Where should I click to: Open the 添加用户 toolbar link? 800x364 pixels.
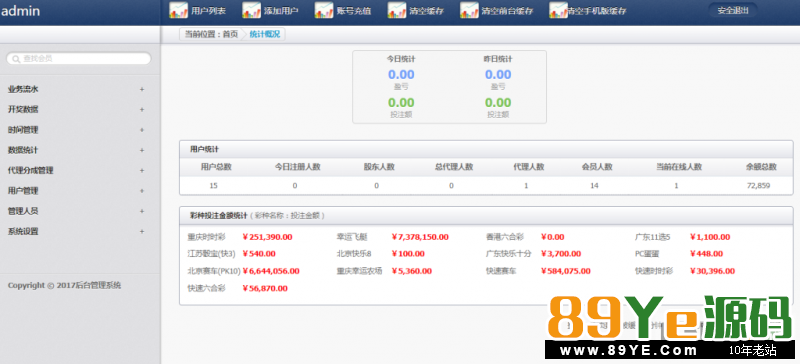[281, 11]
